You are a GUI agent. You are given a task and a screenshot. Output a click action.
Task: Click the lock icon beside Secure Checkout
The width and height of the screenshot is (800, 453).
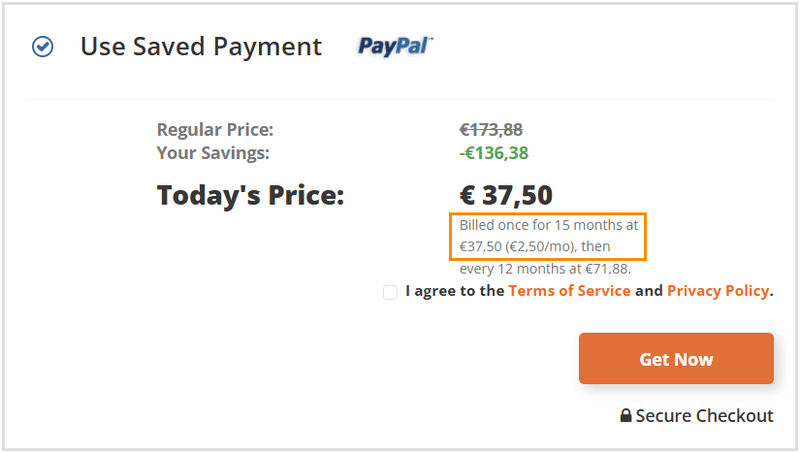626,416
